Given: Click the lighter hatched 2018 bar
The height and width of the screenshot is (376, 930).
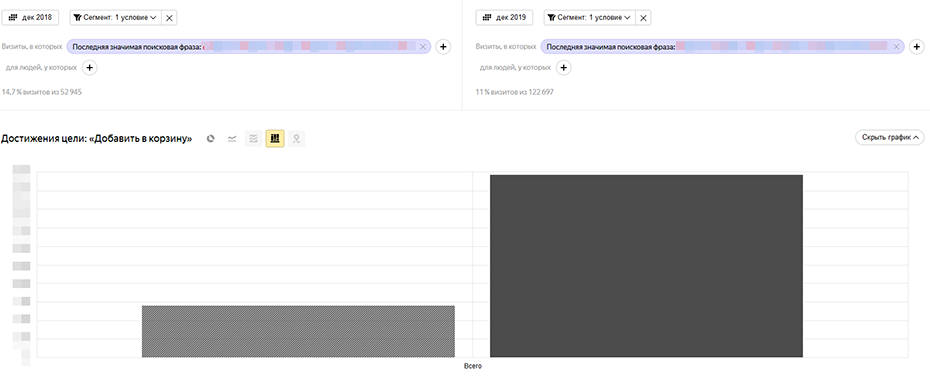Looking at the screenshot, I should point(298,332).
